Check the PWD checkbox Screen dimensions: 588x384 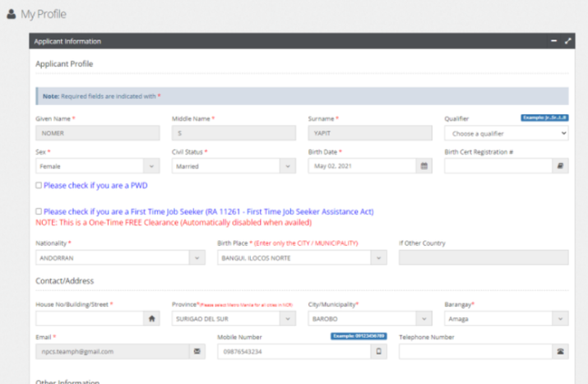tap(39, 185)
